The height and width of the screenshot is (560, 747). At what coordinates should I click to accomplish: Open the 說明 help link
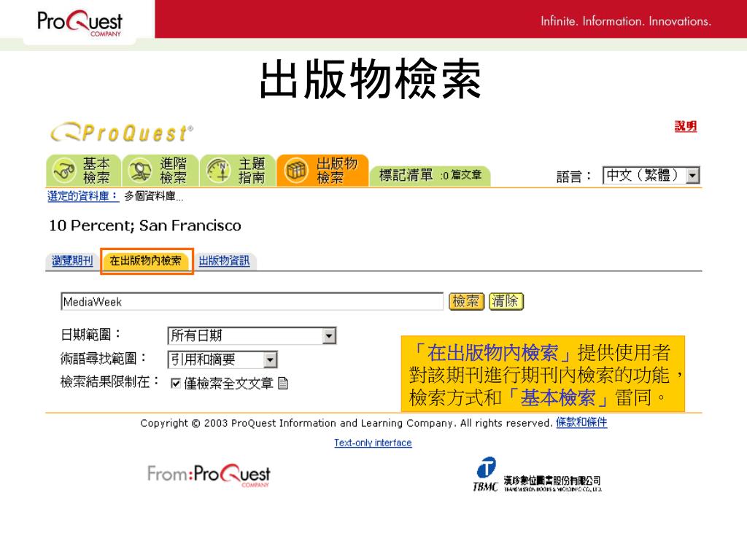point(686,126)
